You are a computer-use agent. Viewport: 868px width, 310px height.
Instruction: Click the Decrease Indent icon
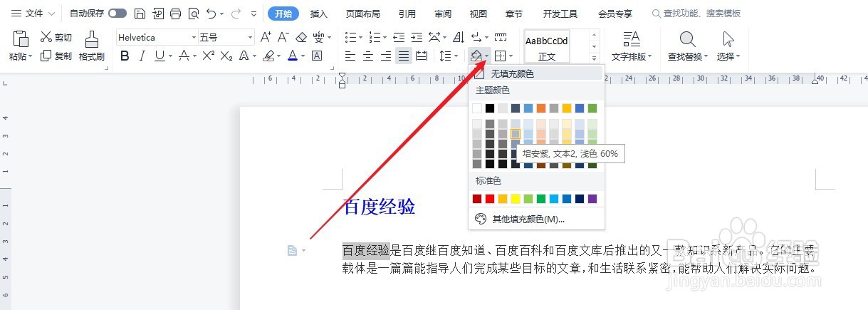coord(399,37)
